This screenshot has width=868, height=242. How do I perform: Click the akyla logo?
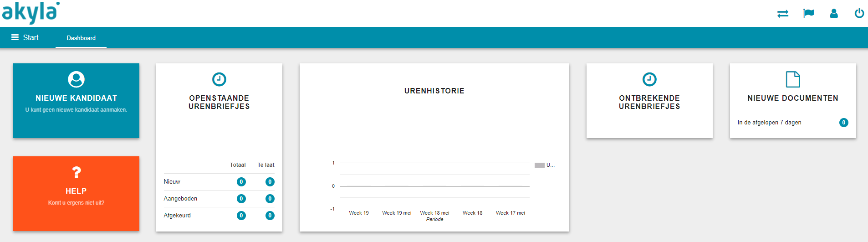coord(31,12)
